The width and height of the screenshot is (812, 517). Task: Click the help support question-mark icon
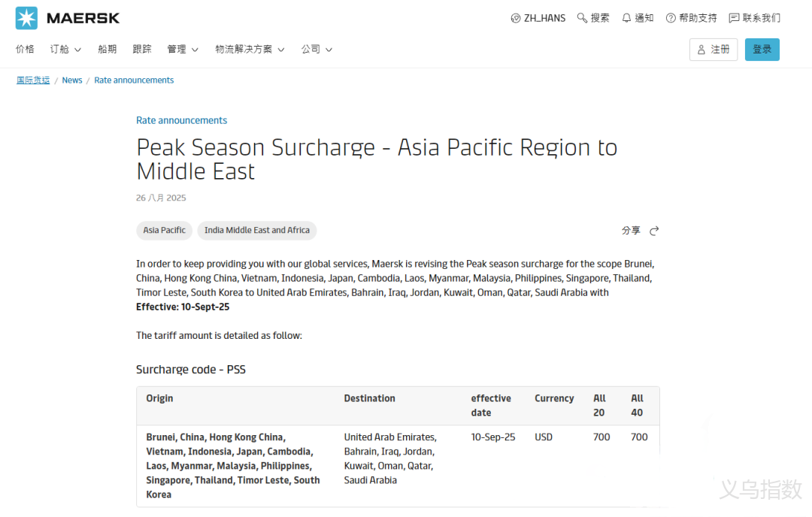coord(671,18)
